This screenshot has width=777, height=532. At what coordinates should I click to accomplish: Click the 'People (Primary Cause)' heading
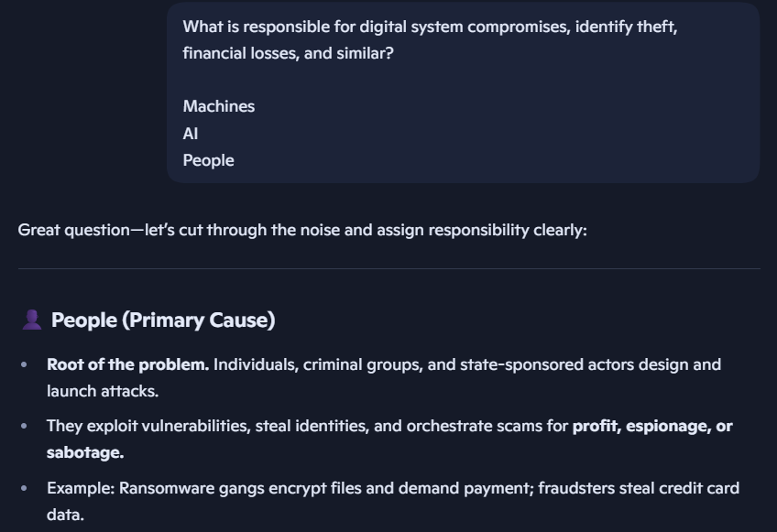[x=163, y=320]
